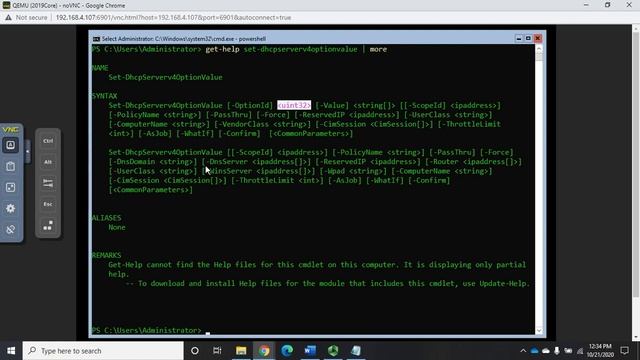Image resolution: width=640 pixels, height=360 pixels.
Task: Click the 'None' text under ALIASES
Action: click(117, 227)
